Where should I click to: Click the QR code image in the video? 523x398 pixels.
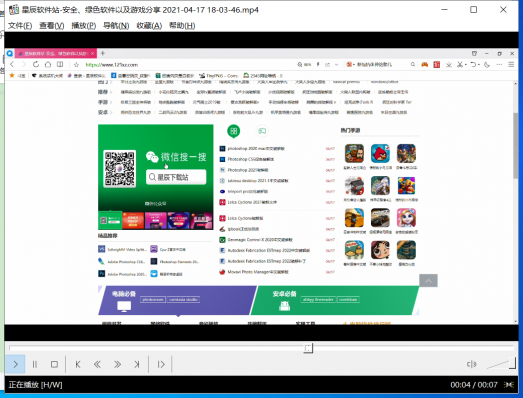[x=119, y=168]
